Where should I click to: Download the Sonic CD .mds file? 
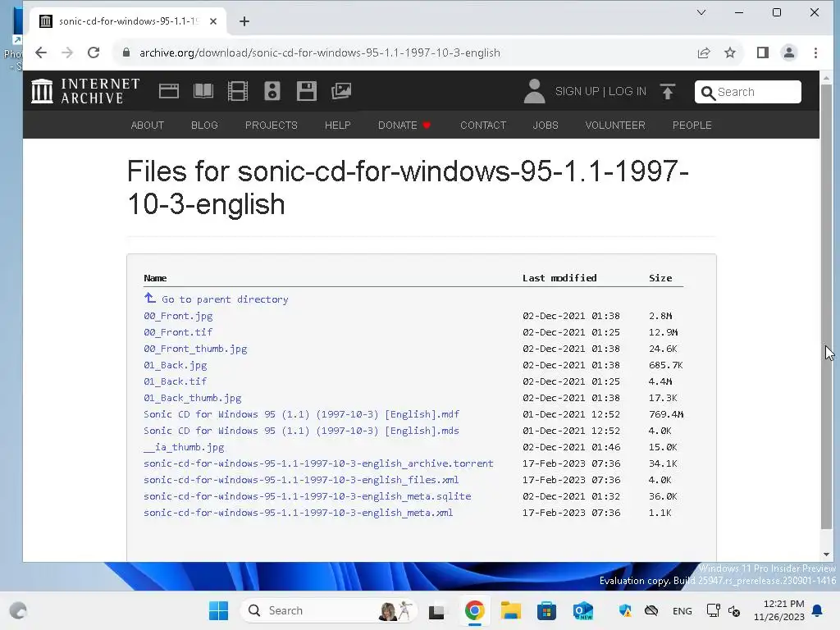click(302, 431)
